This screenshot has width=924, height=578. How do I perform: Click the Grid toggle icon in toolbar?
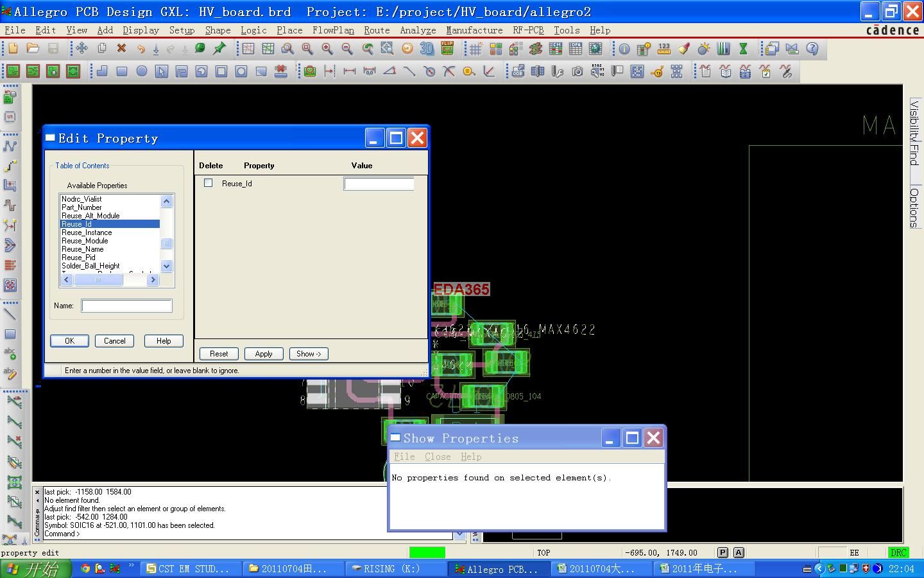[x=475, y=48]
